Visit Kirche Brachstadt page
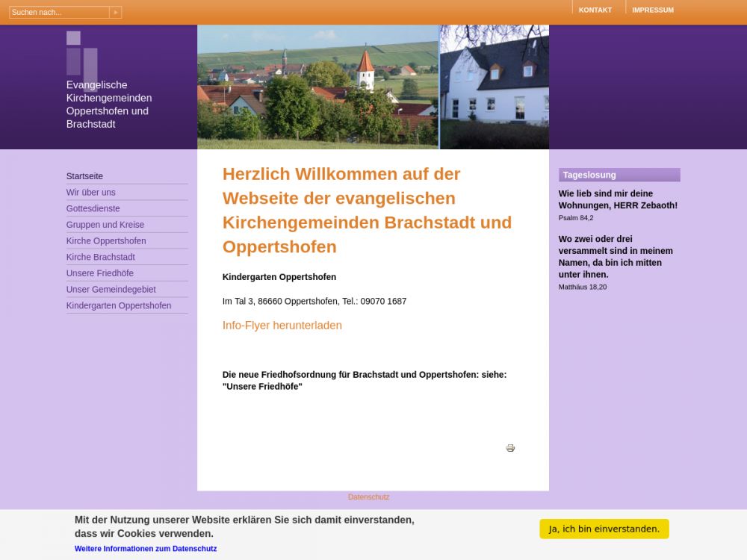The width and height of the screenshot is (747, 560). (x=100, y=258)
